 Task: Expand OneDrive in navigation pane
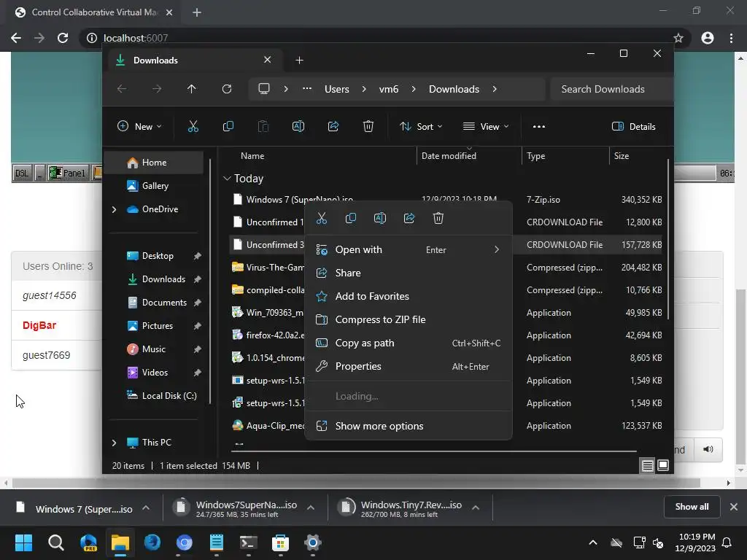coord(114,209)
